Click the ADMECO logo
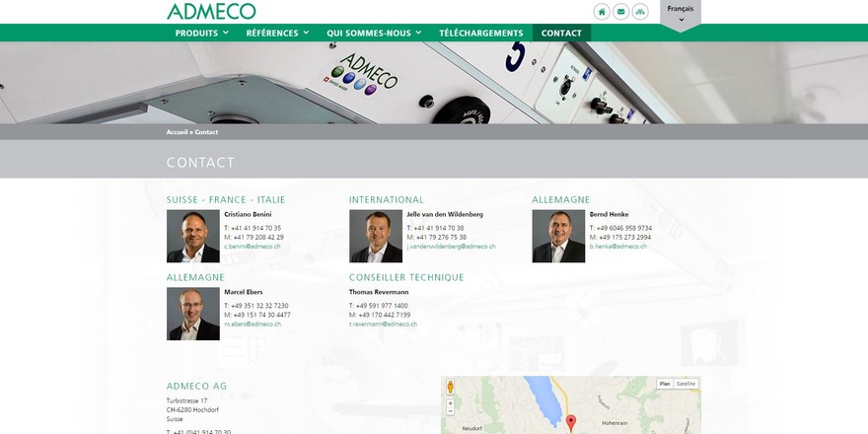868x434 pixels. [x=211, y=11]
